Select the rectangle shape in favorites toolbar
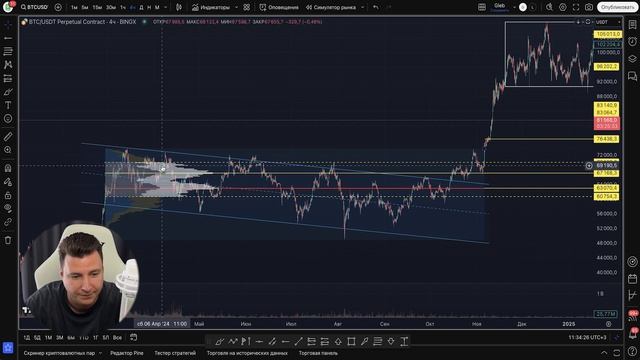The width and height of the screenshot is (640, 360). [351, 341]
